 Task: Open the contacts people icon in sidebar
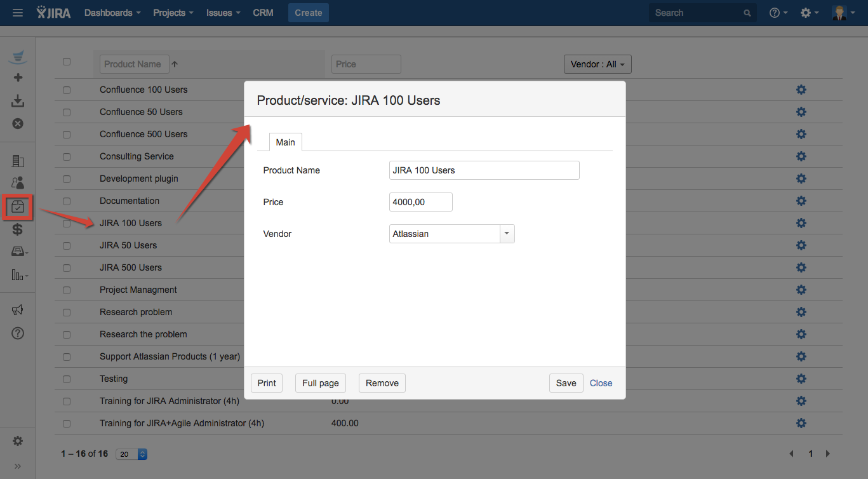[x=18, y=183]
